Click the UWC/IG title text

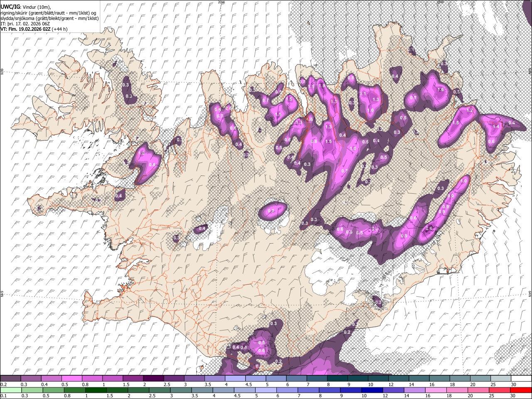click(x=10, y=7)
